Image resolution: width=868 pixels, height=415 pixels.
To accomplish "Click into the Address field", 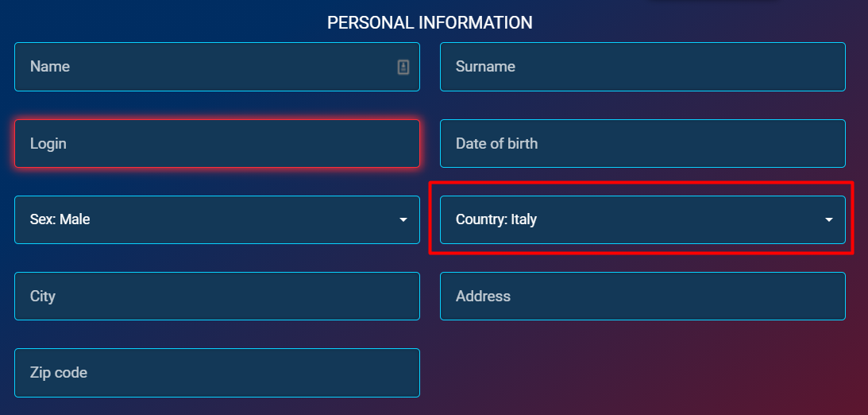I will click(642, 296).
